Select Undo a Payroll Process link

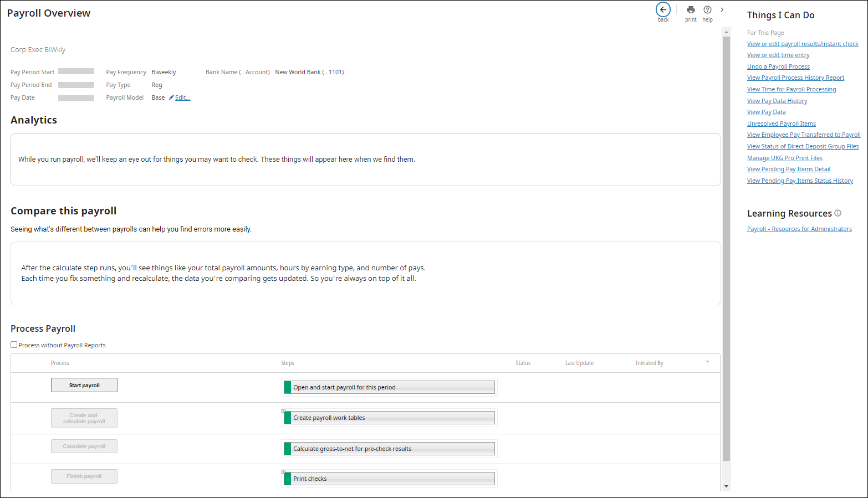tap(778, 66)
